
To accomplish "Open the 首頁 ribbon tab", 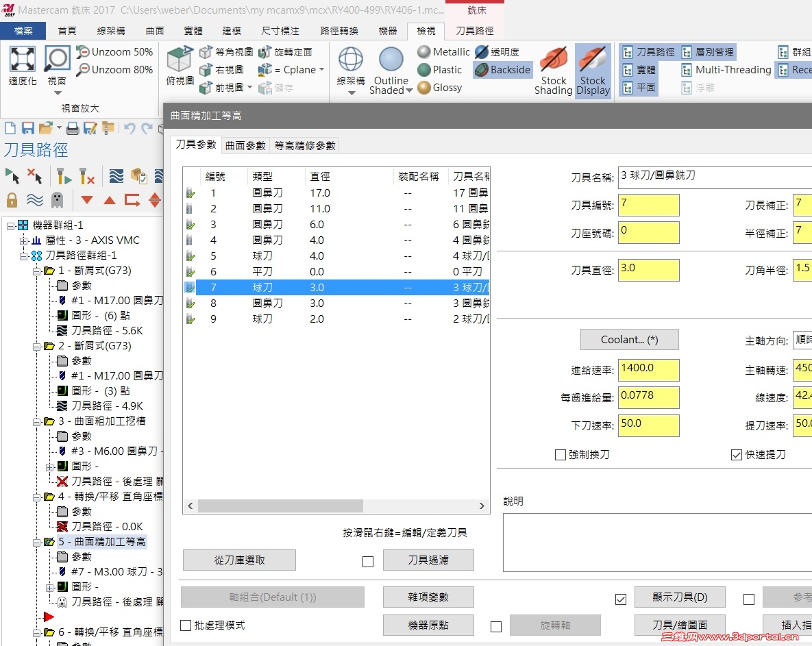I will click(66, 31).
